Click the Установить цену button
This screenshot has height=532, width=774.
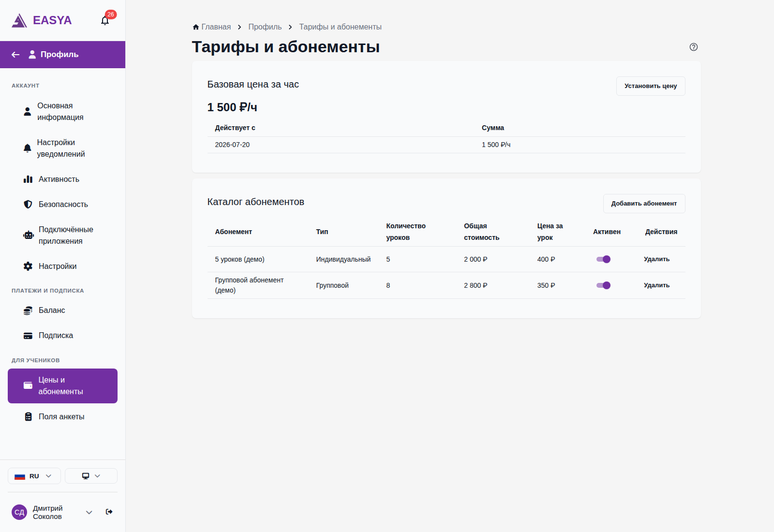tap(651, 86)
